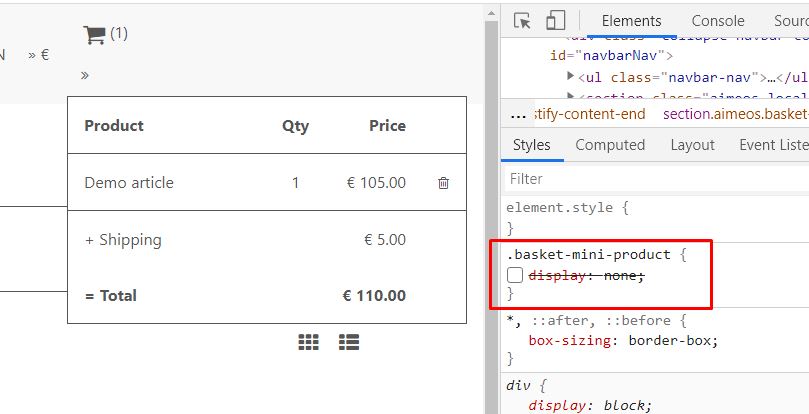Select the section.aimeos.basket breadcrumb
Image resolution: width=809 pixels, height=414 pixels.
pyautogui.click(x=736, y=115)
